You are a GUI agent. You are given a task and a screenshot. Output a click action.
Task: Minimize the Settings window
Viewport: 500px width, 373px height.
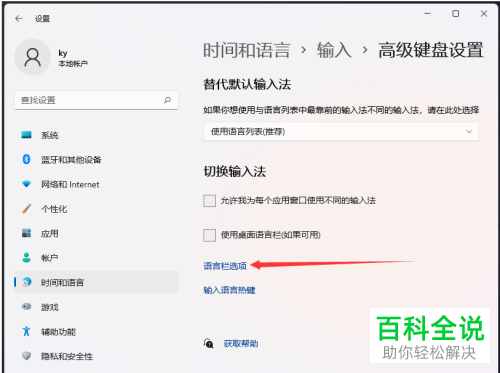[427, 14]
